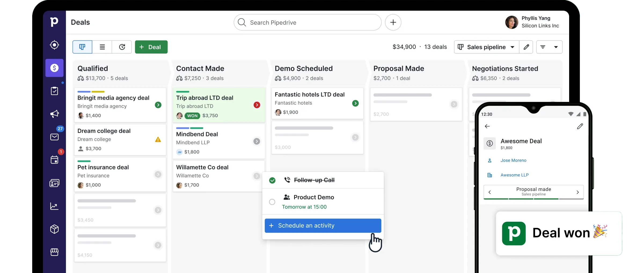Click the Deal won notification

click(559, 233)
